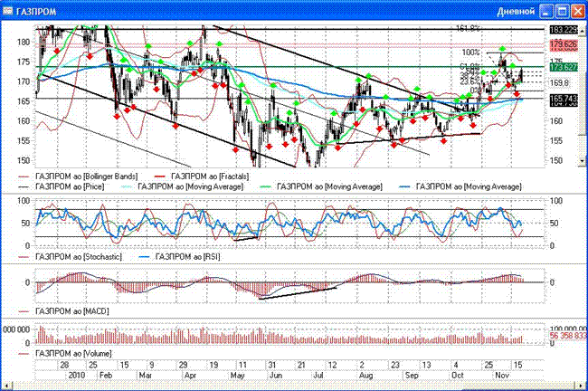Click the 100% Fibonacci level label

[x=470, y=52]
